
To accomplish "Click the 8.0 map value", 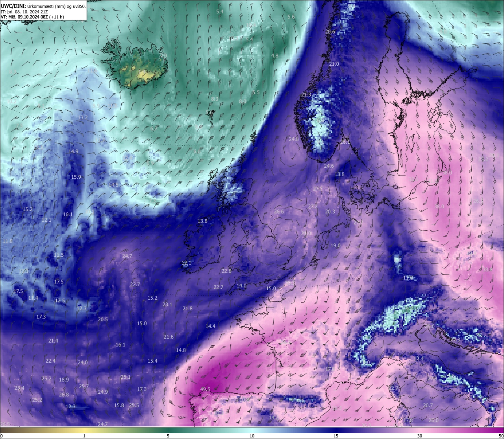I will [x=243, y=101].
